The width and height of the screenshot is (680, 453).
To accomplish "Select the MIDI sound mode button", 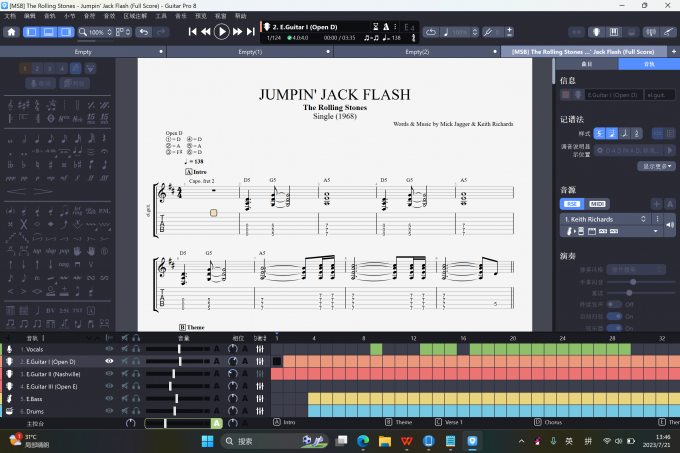I will click(x=597, y=203).
